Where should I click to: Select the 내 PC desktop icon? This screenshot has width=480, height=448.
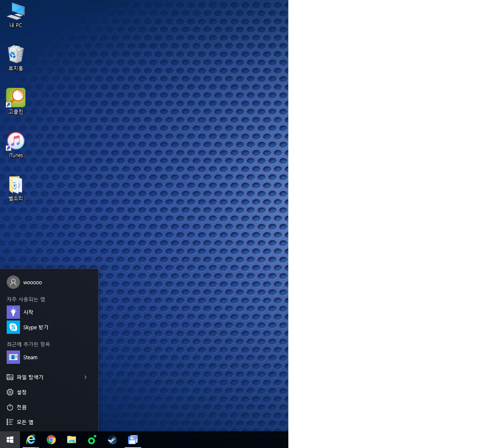click(x=16, y=15)
